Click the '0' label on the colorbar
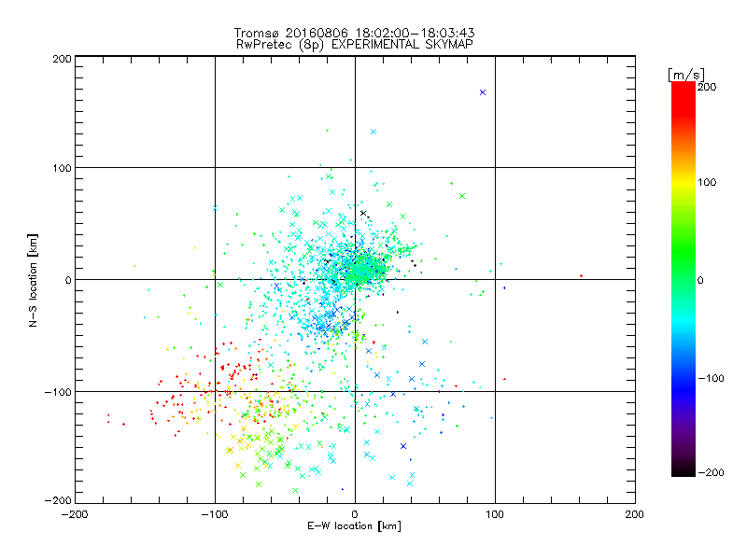Viewport: 747px width, 560px height. tap(700, 281)
